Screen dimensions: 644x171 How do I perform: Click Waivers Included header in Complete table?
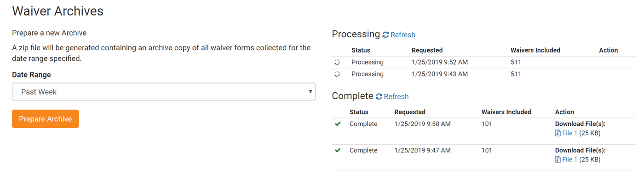coord(506,112)
